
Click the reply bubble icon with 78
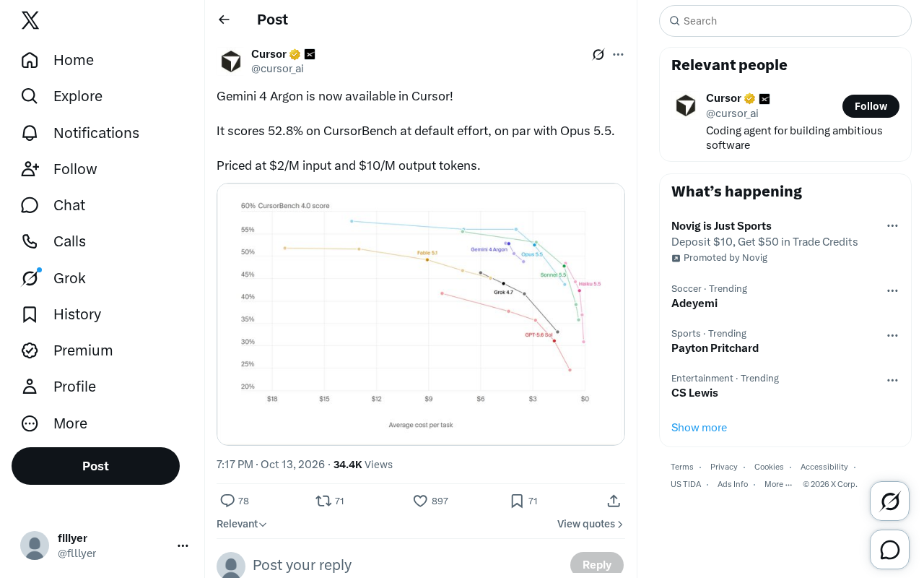coord(227,501)
